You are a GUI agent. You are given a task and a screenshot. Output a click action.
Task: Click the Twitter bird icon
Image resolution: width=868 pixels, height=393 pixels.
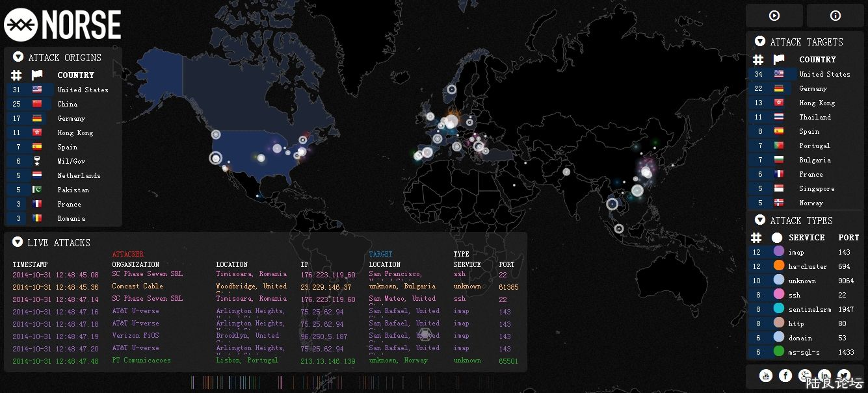844,375
